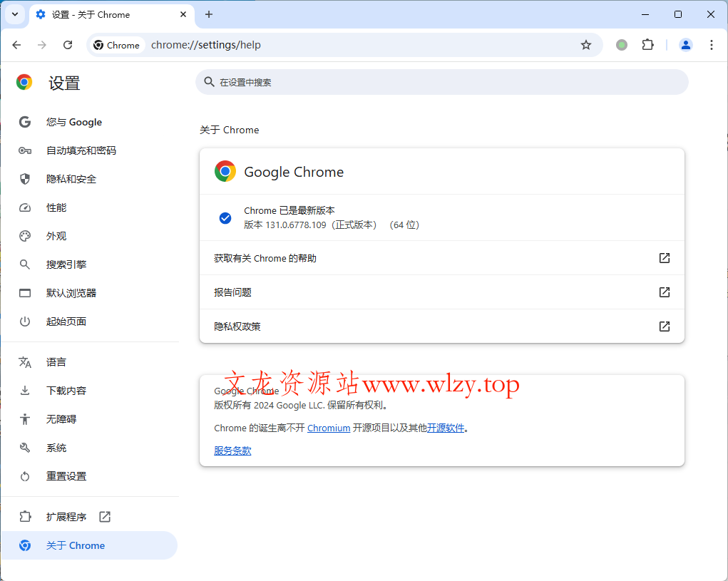Open the 报告问题 external link arrow
The height and width of the screenshot is (581, 728).
click(x=664, y=292)
